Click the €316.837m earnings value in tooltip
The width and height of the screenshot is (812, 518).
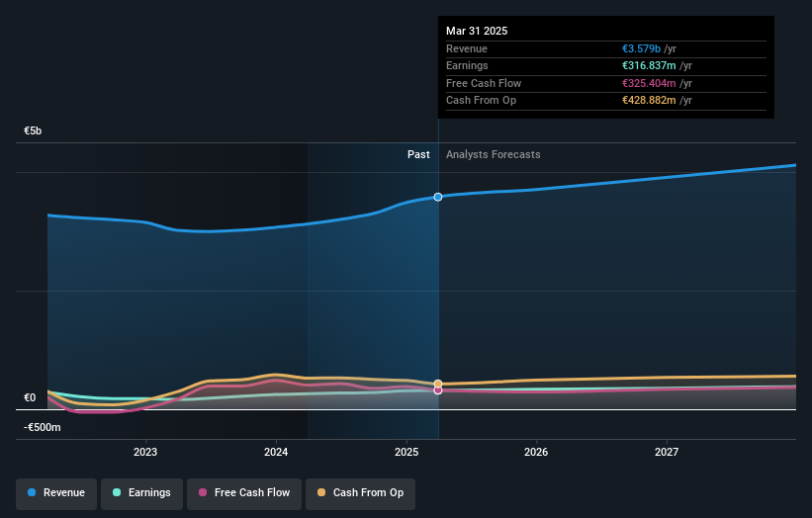coord(649,65)
